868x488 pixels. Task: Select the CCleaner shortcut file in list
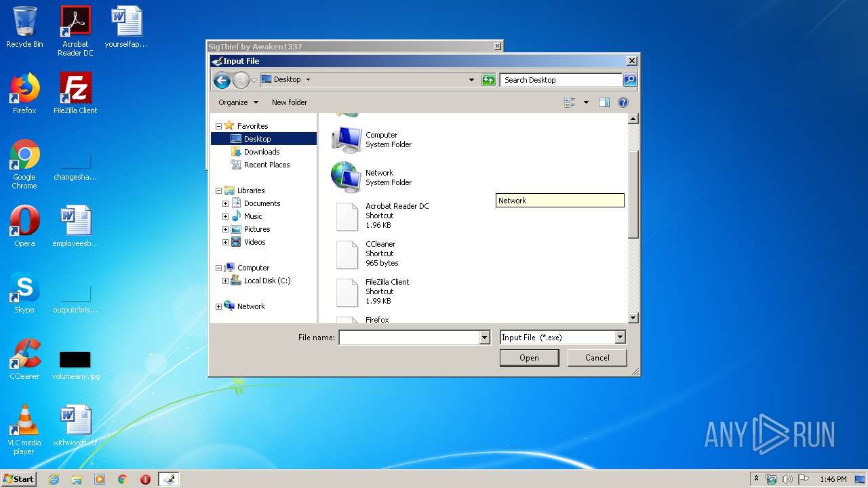pyautogui.click(x=366, y=253)
